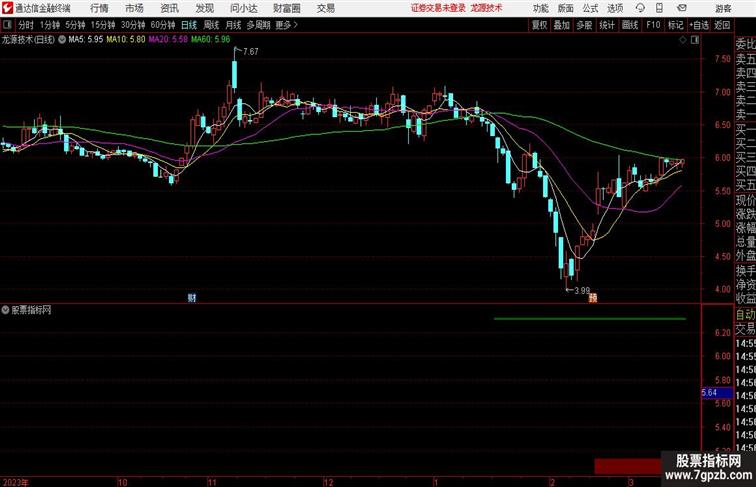Click the 多股 toolbar button
Image resolution: width=756 pixels, height=487 pixels.
coord(584,25)
